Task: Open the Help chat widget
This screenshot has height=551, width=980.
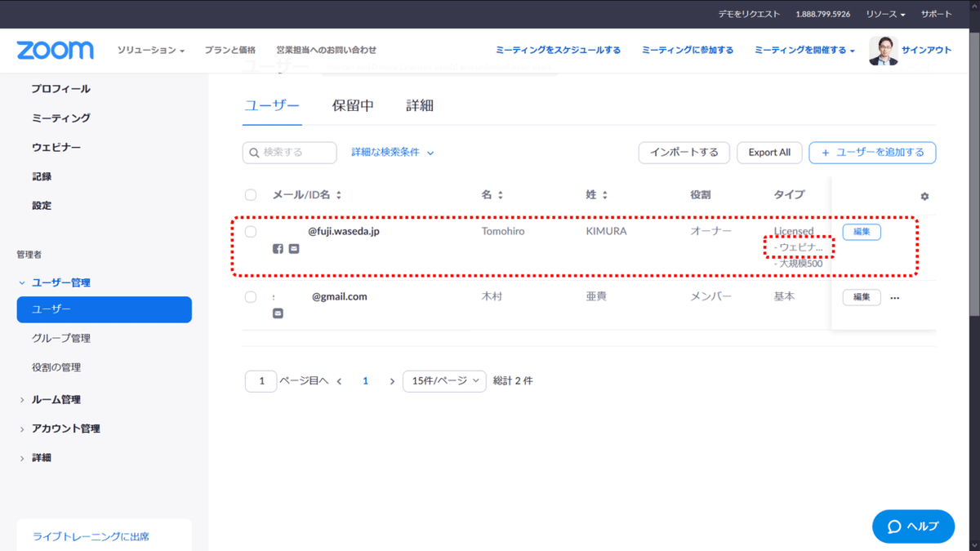Action: click(913, 526)
